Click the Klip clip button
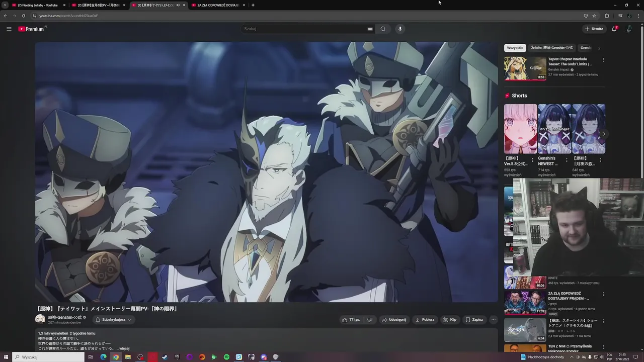This screenshot has height=362, width=644. (x=450, y=320)
